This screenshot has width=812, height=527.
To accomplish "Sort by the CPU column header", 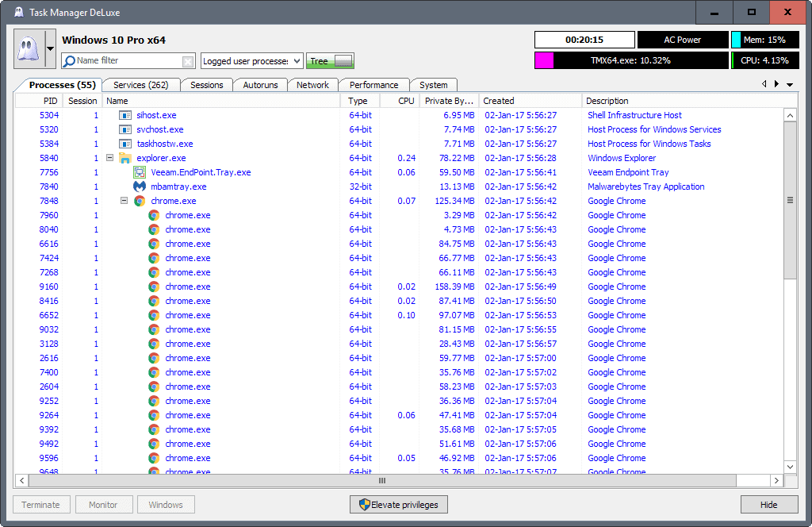I will pos(400,101).
